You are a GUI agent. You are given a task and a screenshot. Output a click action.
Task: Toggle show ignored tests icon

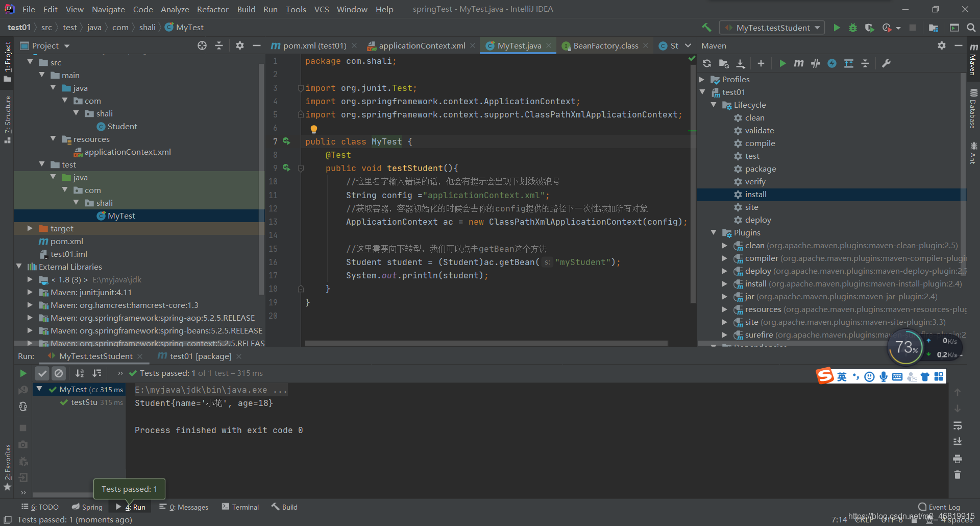pyautogui.click(x=59, y=373)
